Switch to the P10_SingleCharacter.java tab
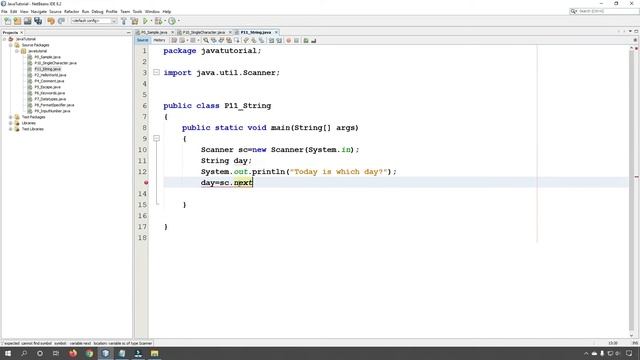Screen dimensions: 640x360 [x=204, y=32]
